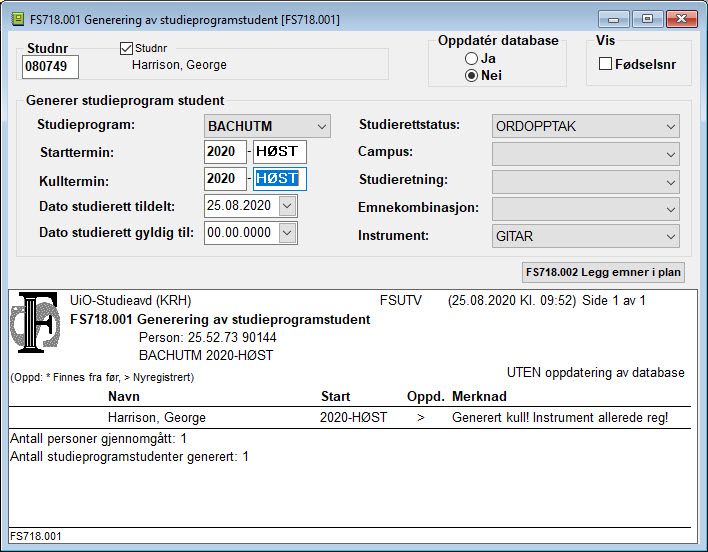Close the FS718.001 window

tap(682, 19)
